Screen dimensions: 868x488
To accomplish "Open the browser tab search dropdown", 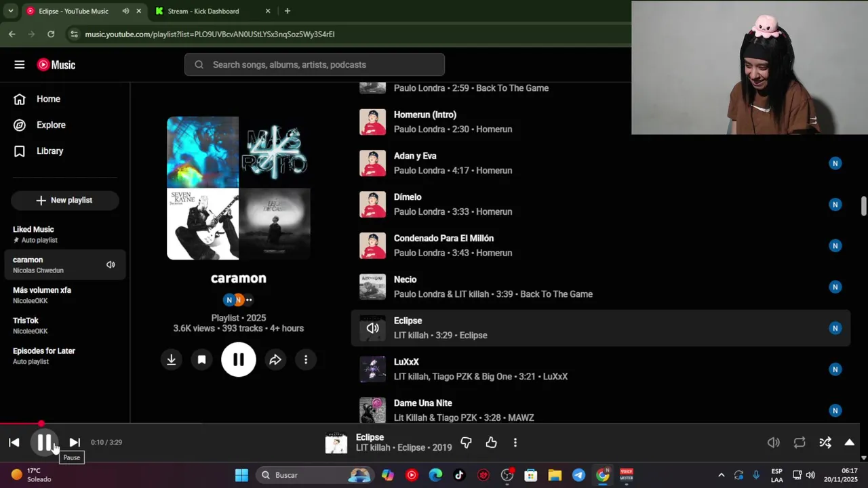I will [10, 11].
